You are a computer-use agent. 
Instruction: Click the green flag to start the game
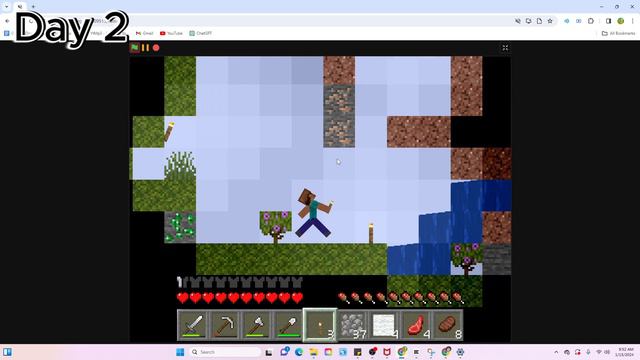pyautogui.click(x=135, y=48)
